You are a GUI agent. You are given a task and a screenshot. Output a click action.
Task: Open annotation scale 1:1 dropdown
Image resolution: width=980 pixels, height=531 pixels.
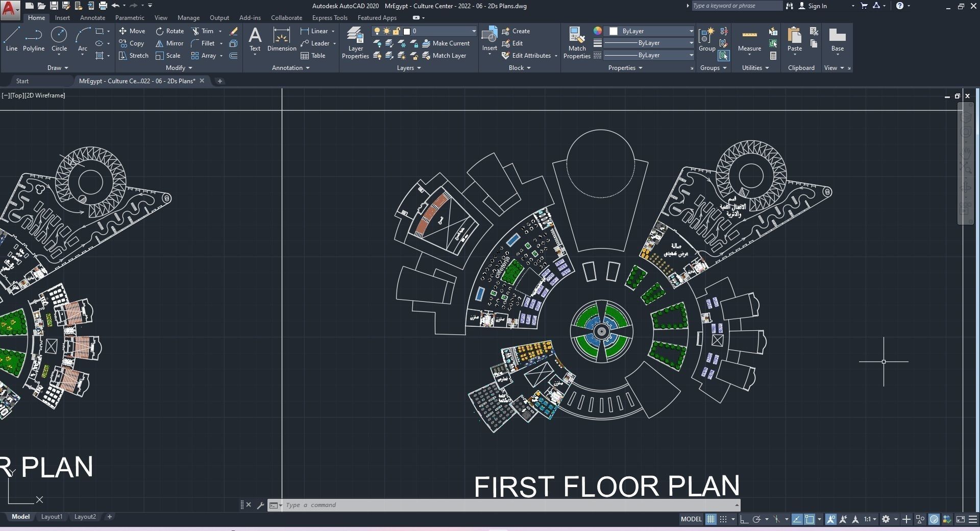pyautogui.click(x=870, y=519)
